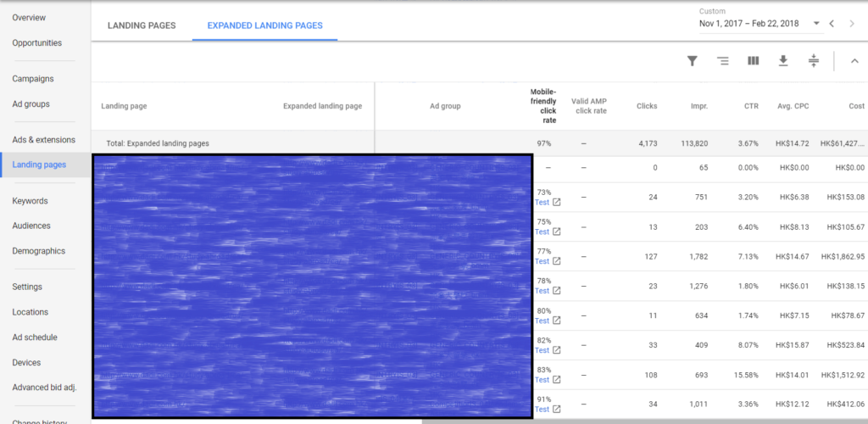Open Audiences in the sidebar
The image size is (868, 424).
coord(31,226)
